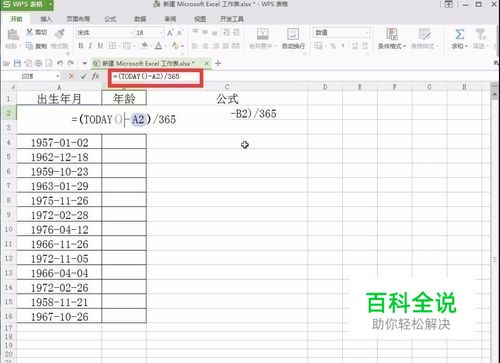Open the Insert (插入) ribbon tab
The width and height of the screenshot is (500, 363).
[x=46, y=19]
